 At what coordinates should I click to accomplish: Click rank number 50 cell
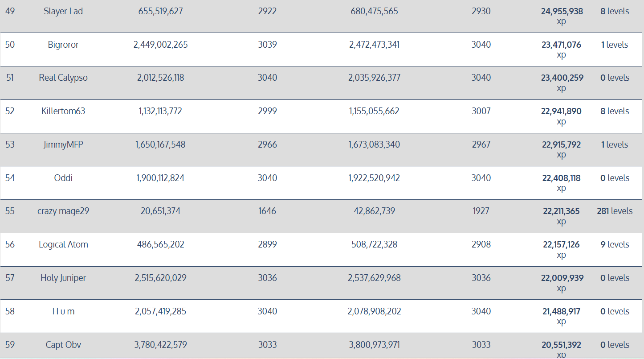click(10, 45)
